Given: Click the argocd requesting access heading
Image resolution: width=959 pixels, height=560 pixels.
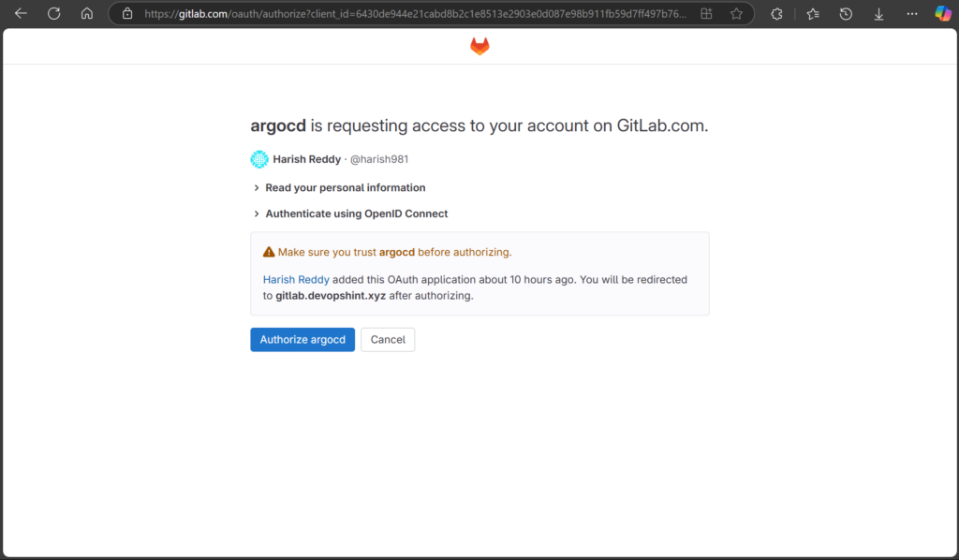Looking at the screenshot, I should pyautogui.click(x=479, y=125).
